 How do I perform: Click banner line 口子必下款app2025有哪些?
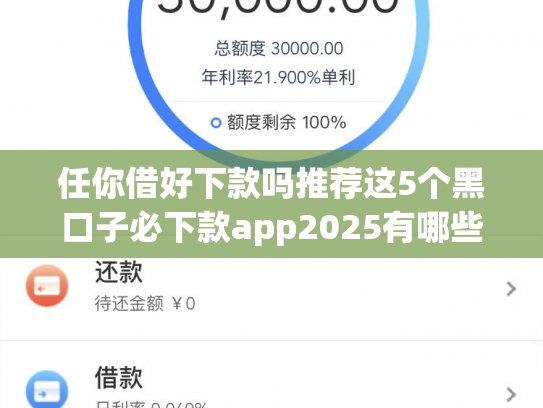coord(273,227)
